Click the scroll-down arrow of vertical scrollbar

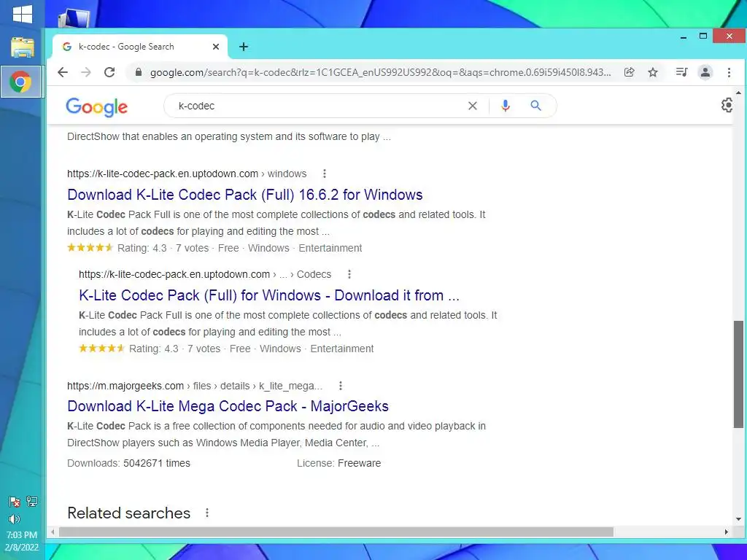(738, 519)
